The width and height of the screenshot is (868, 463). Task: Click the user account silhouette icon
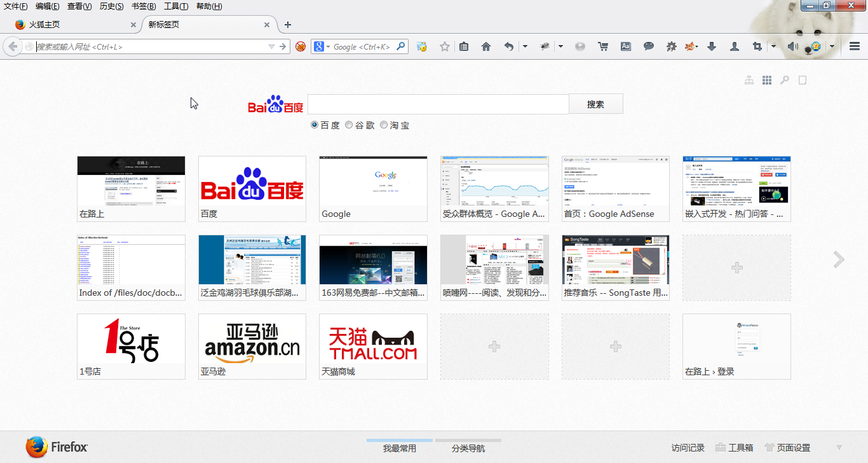(x=735, y=46)
